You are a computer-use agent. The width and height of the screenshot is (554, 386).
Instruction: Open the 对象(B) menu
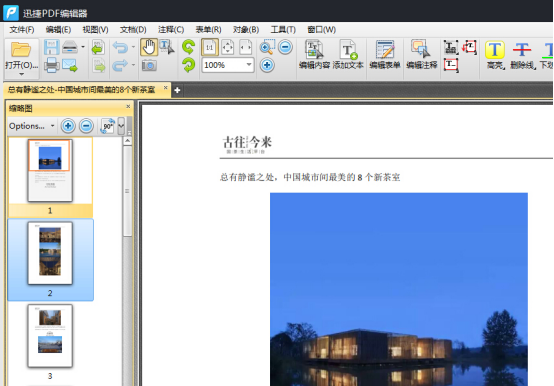tap(246, 30)
